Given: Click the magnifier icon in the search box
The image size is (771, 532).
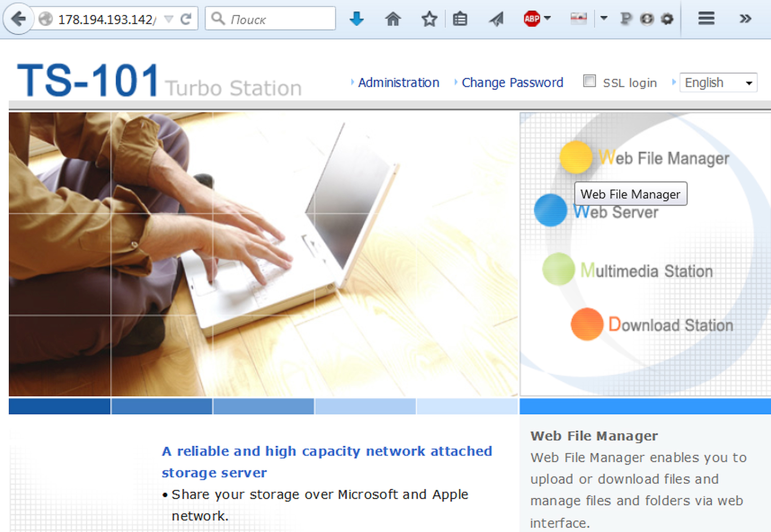Looking at the screenshot, I should click(x=218, y=18).
